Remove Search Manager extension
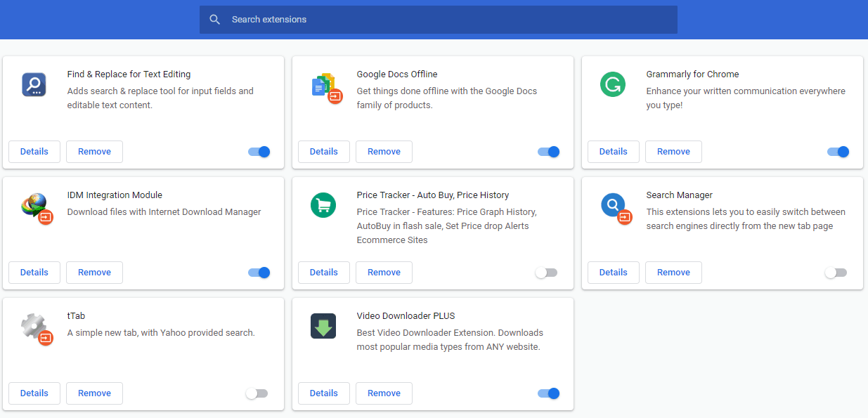 point(673,273)
